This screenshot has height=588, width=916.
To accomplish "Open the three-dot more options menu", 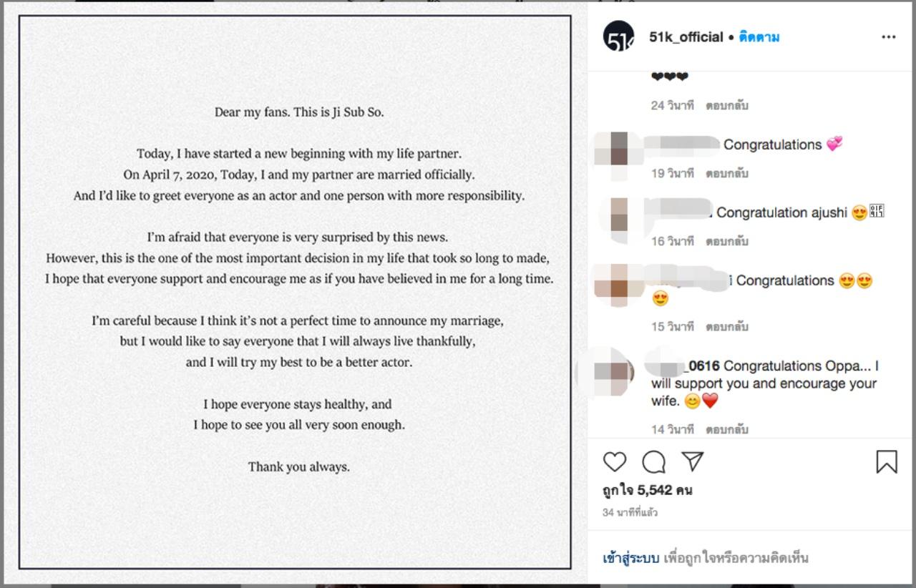I will [x=888, y=37].
